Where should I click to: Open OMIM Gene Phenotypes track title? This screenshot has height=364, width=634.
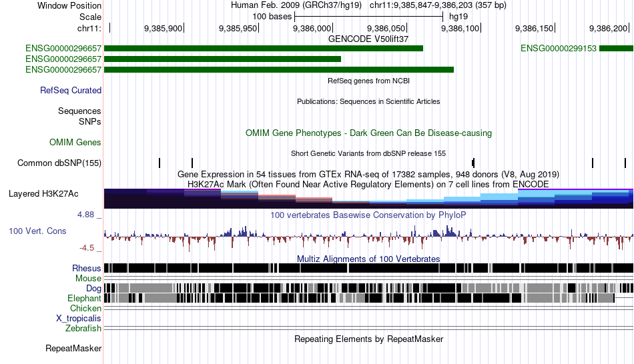click(x=368, y=133)
